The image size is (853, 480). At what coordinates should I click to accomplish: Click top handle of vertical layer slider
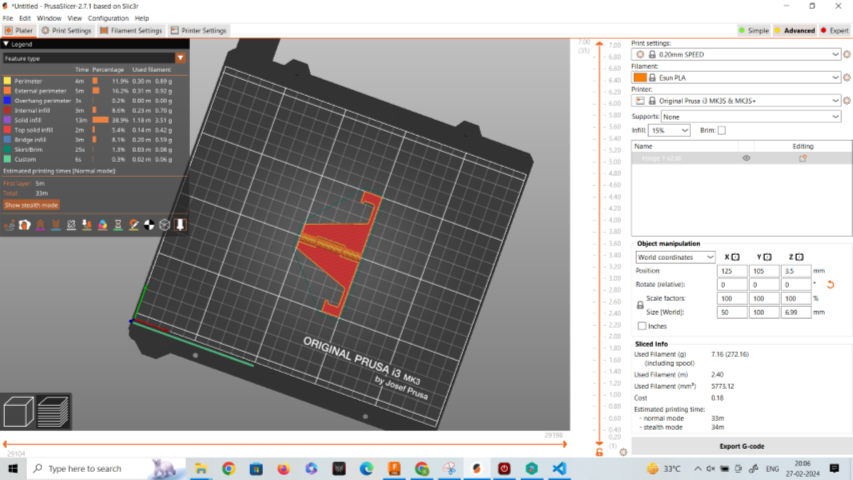(599, 44)
